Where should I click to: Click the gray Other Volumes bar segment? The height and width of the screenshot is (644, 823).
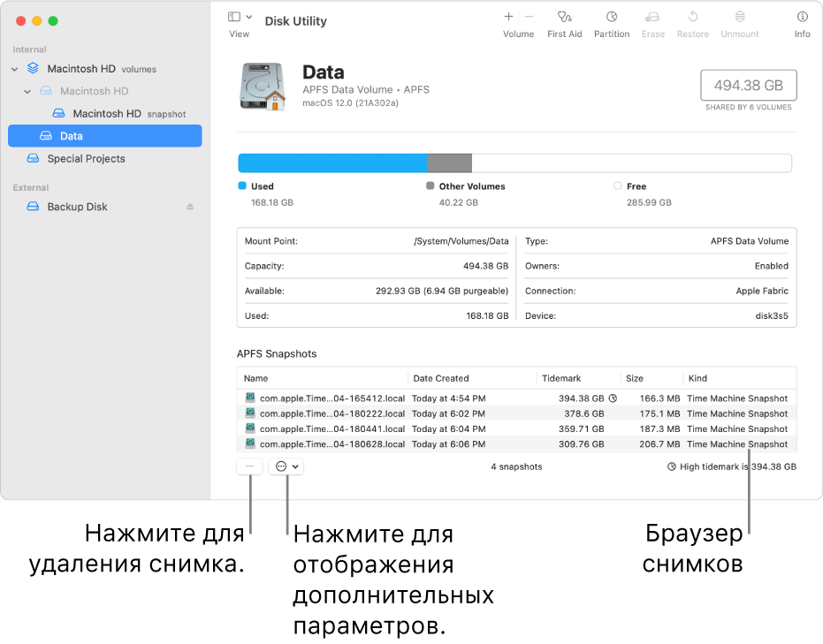click(x=449, y=163)
